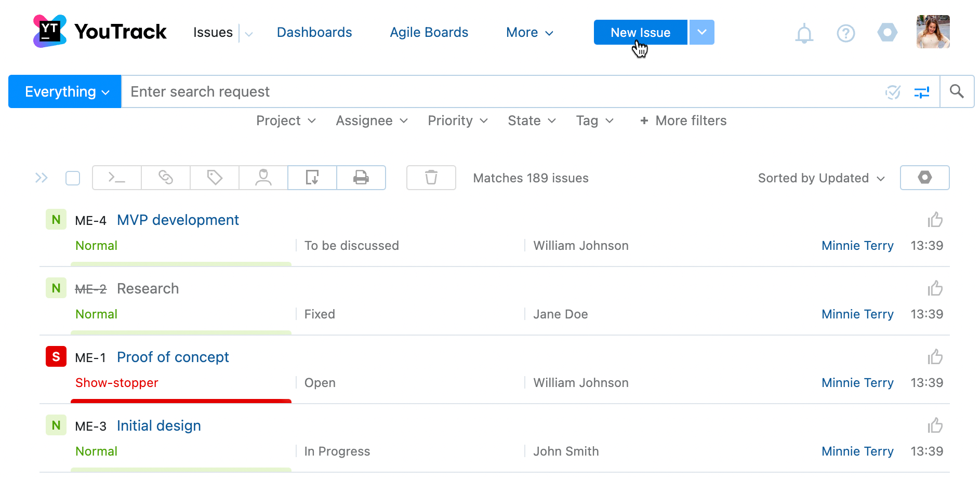The image size is (980, 480).
Task: Open the ME-3 Initial design issue
Action: pyautogui.click(x=158, y=425)
